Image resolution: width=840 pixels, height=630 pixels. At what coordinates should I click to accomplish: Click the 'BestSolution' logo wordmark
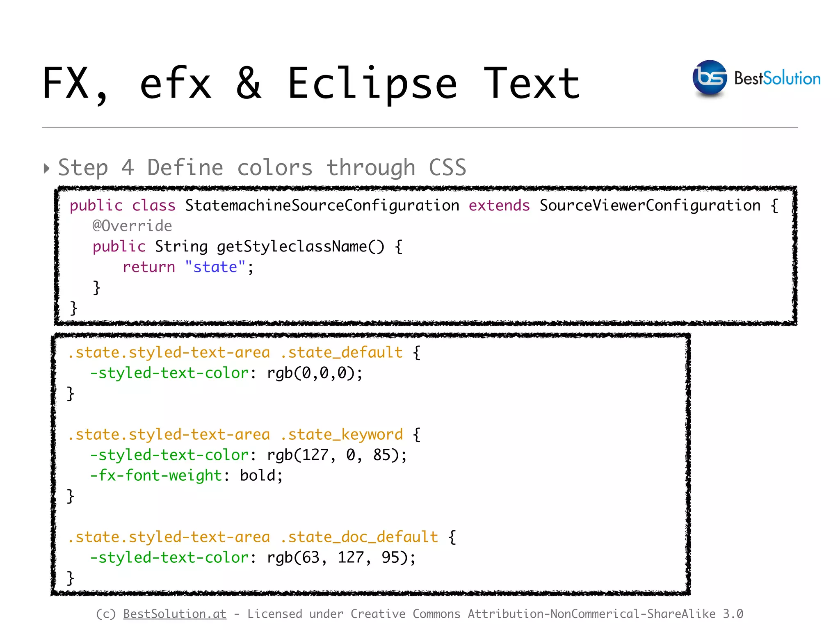point(777,78)
